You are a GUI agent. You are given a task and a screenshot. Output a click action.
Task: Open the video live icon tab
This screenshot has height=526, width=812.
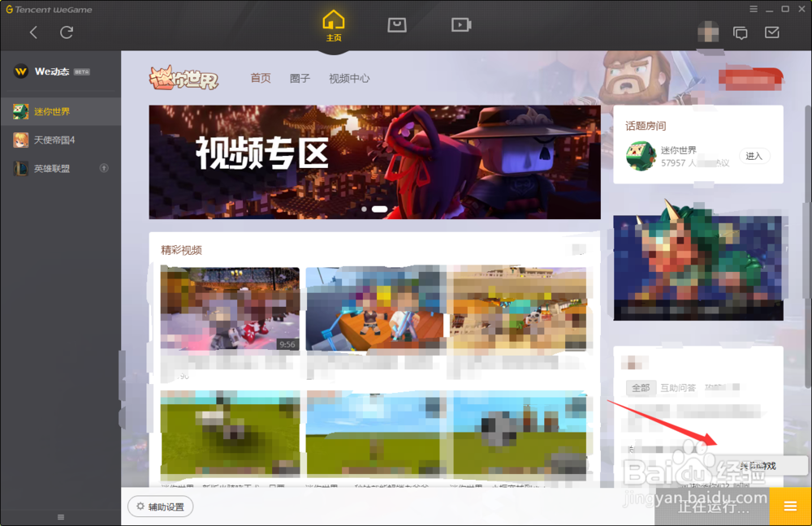(x=461, y=24)
